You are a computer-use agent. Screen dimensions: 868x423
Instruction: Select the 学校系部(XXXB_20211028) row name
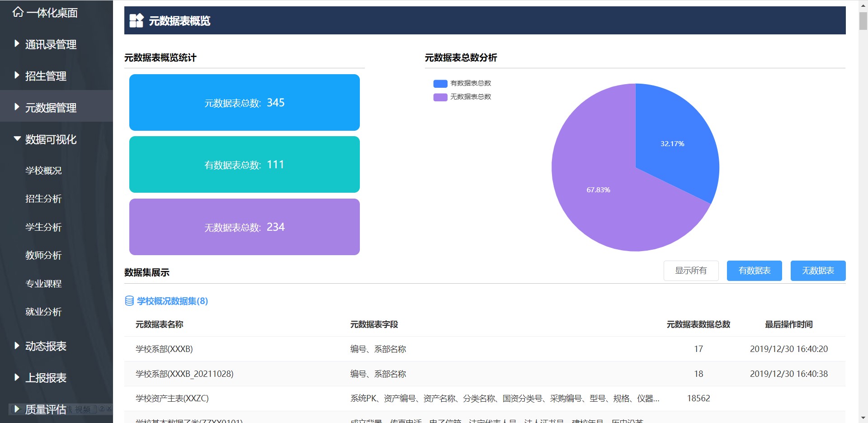184,374
